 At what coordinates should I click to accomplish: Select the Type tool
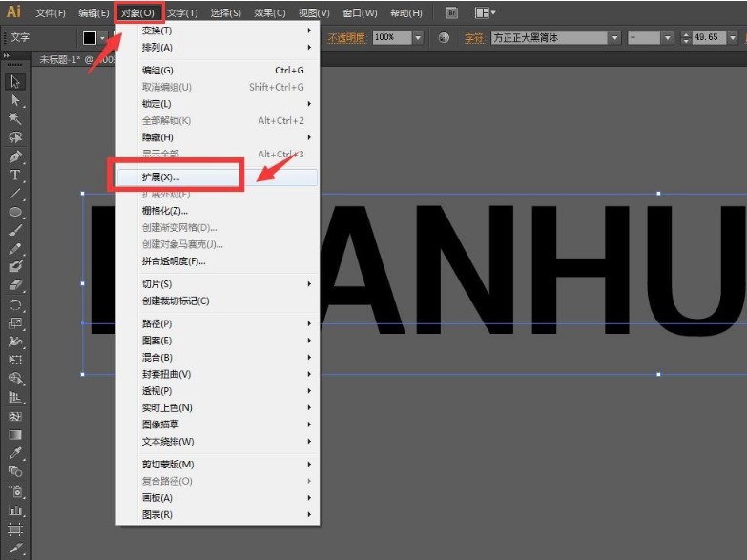(15, 175)
